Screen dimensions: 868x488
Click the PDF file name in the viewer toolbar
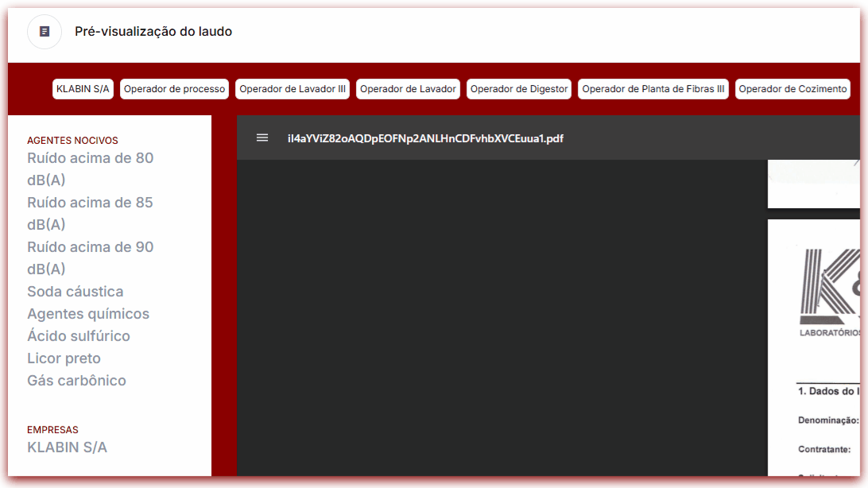point(425,138)
